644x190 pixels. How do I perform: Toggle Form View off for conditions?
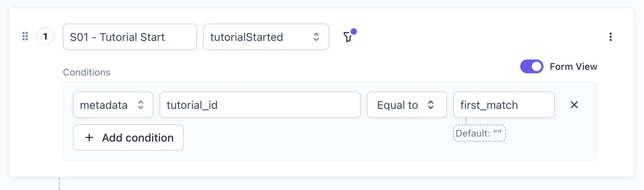(x=532, y=66)
